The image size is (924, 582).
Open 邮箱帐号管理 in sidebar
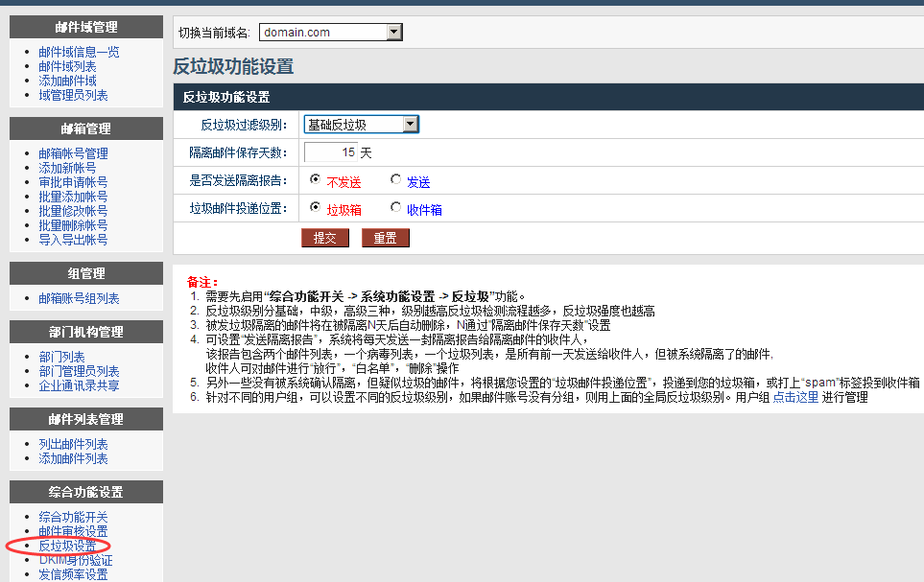[x=73, y=153]
